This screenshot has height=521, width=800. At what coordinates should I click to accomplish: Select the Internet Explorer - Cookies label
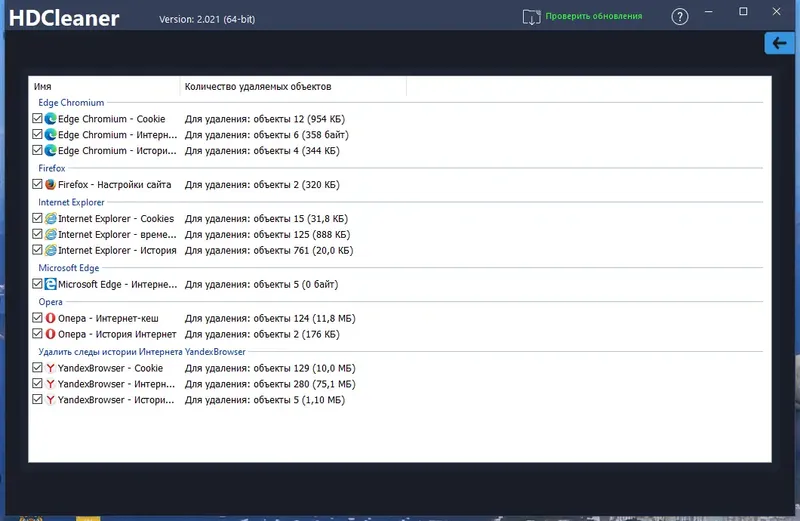pos(116,218)
